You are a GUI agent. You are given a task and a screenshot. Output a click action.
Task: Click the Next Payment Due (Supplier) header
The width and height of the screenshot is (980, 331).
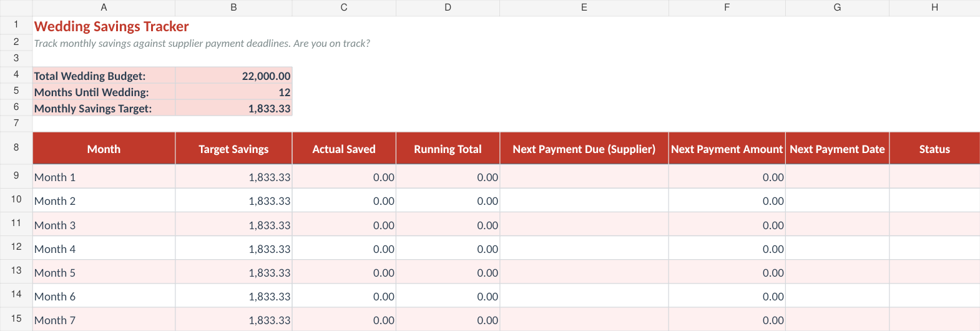point(584,148)
